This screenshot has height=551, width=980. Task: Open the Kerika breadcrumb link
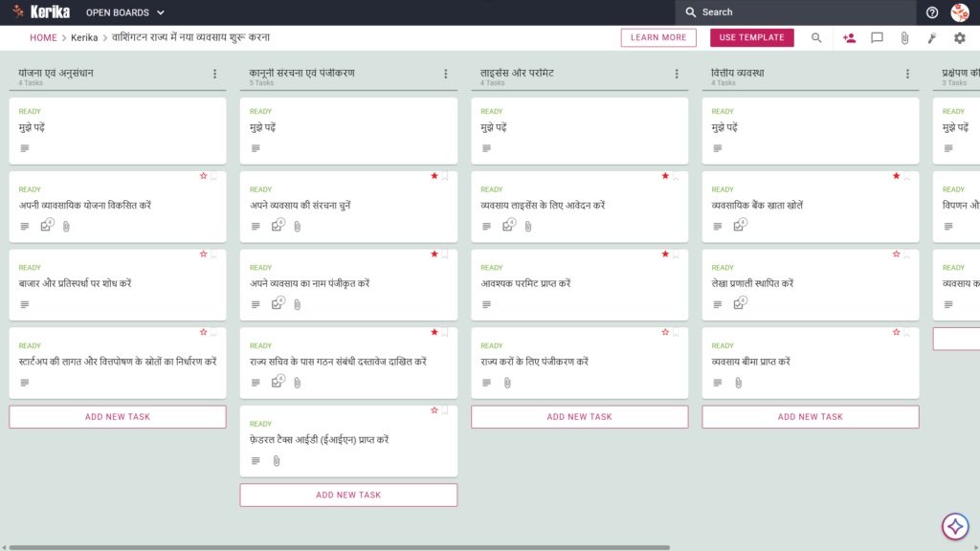point(84,37)
